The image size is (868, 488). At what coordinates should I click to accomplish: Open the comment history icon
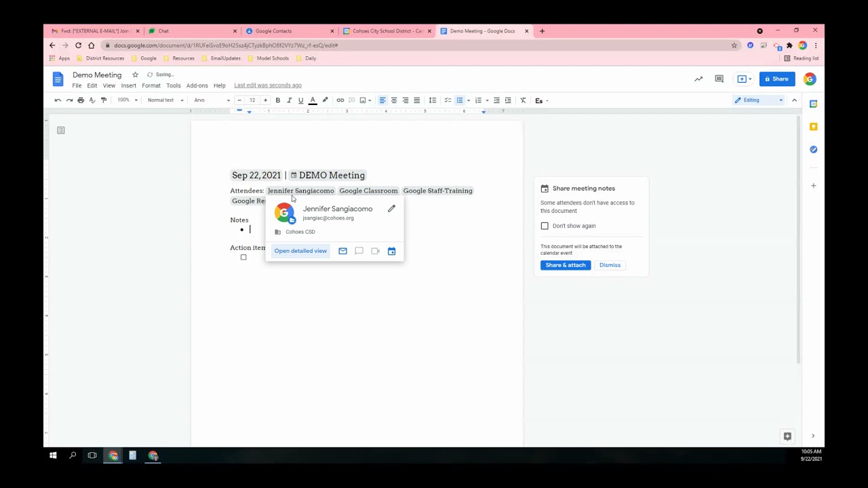click(x=719, y=79)
